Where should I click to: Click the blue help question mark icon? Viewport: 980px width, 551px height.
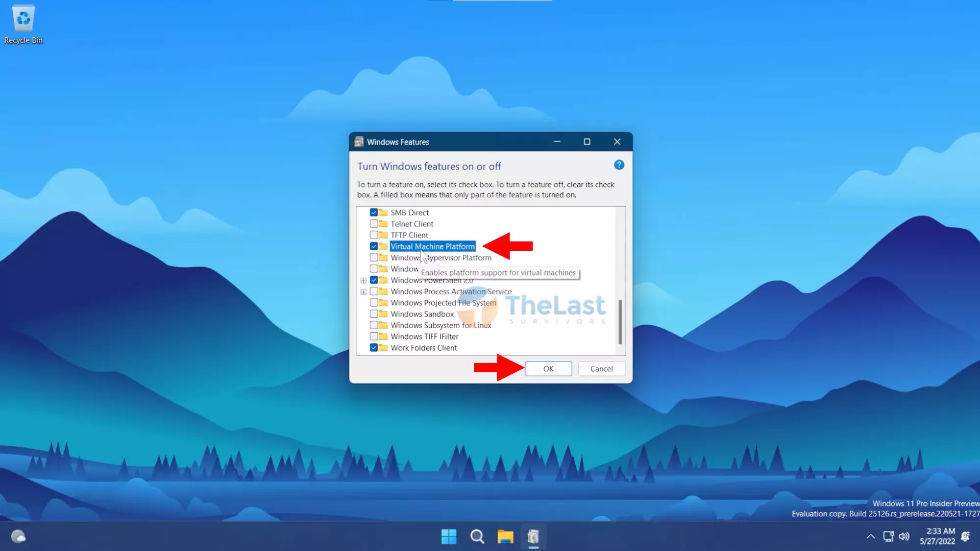tap(619, 165)
